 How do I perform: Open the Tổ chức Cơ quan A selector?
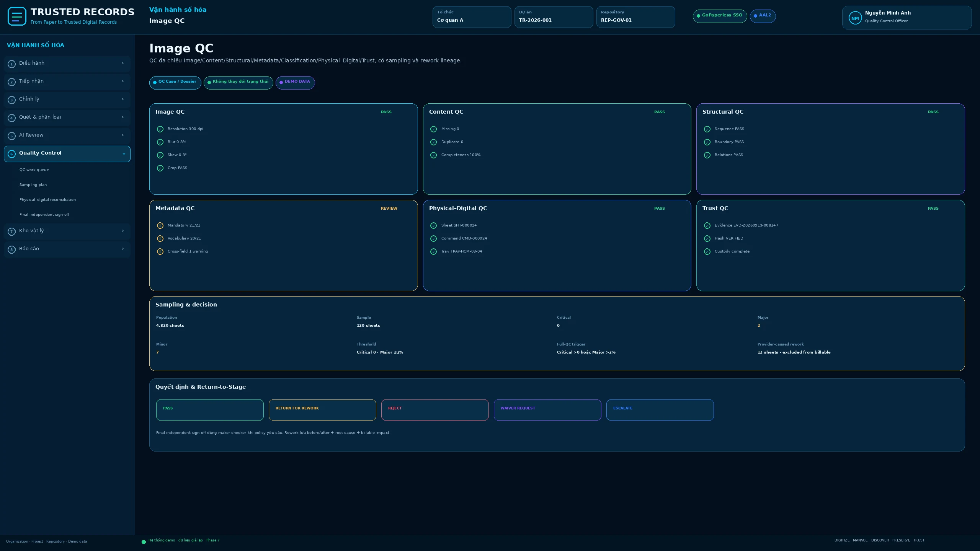tap(472, 17)
